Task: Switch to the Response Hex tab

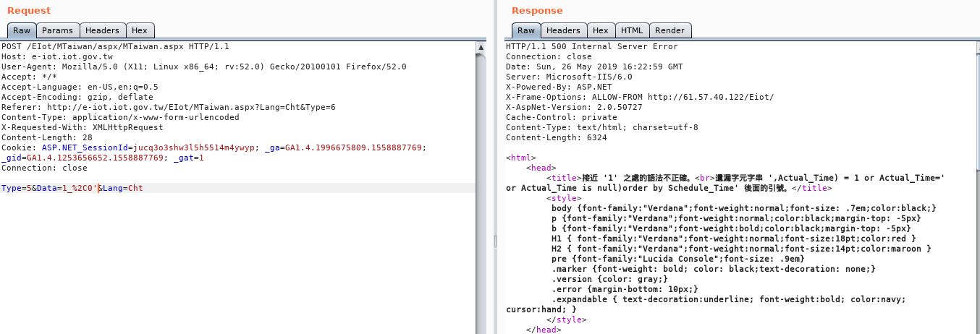Action: (x=601, y=30)
